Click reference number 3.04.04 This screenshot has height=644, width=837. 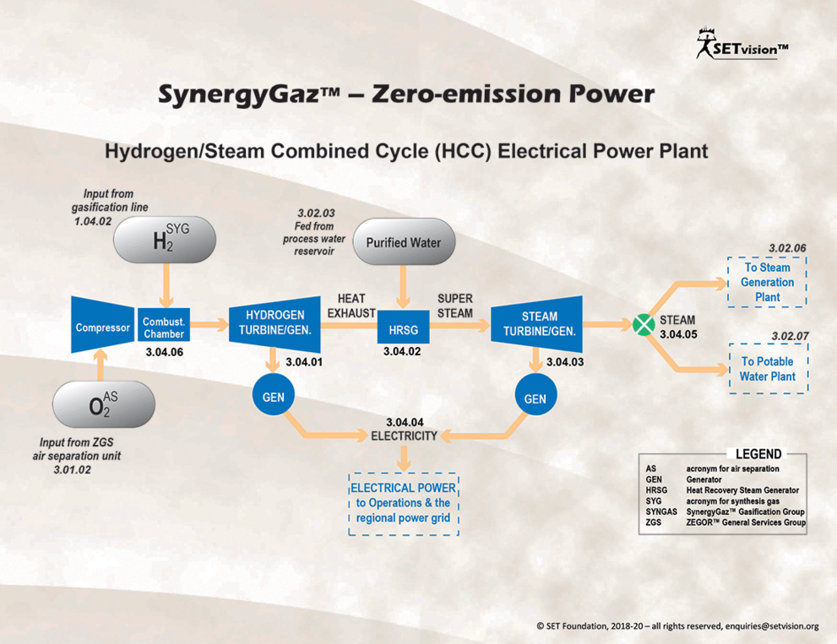click(405, 422)
